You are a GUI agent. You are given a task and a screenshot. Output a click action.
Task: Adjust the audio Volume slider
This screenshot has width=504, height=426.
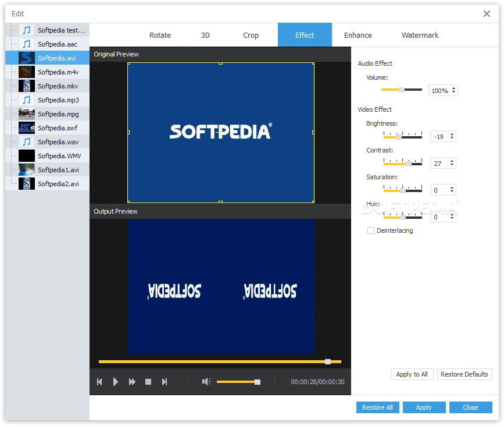tap(402, 90)
